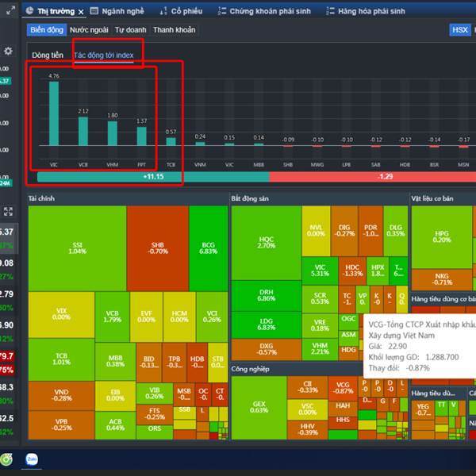The image size is (476, 476).
Task: Open the HQC 2.70% real estate tile
Action: click(x=267, y=243)
